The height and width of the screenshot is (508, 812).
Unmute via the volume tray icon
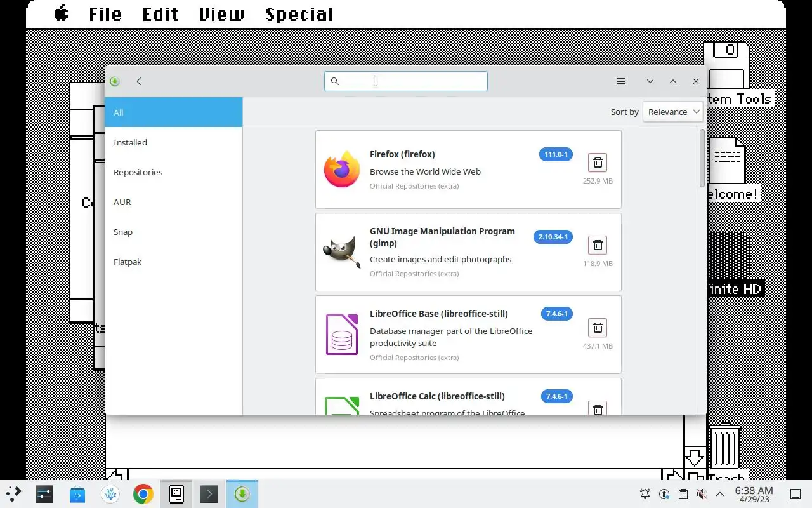702,494
